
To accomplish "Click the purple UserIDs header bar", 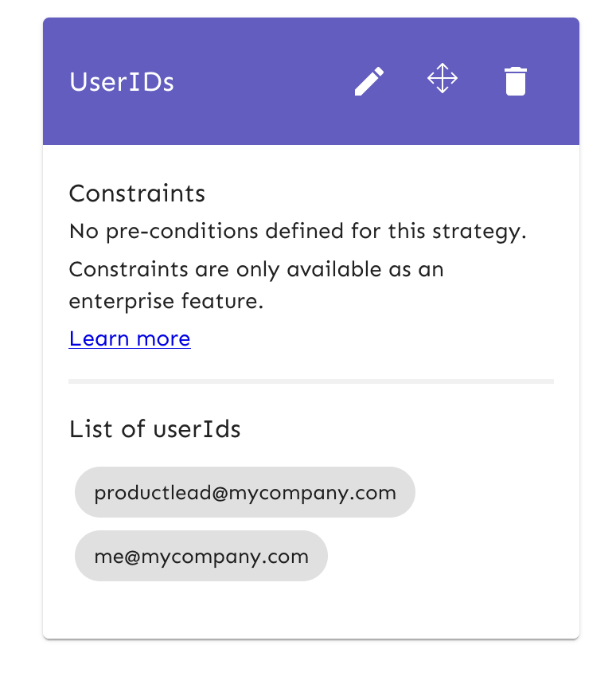I will click(311, 81).
